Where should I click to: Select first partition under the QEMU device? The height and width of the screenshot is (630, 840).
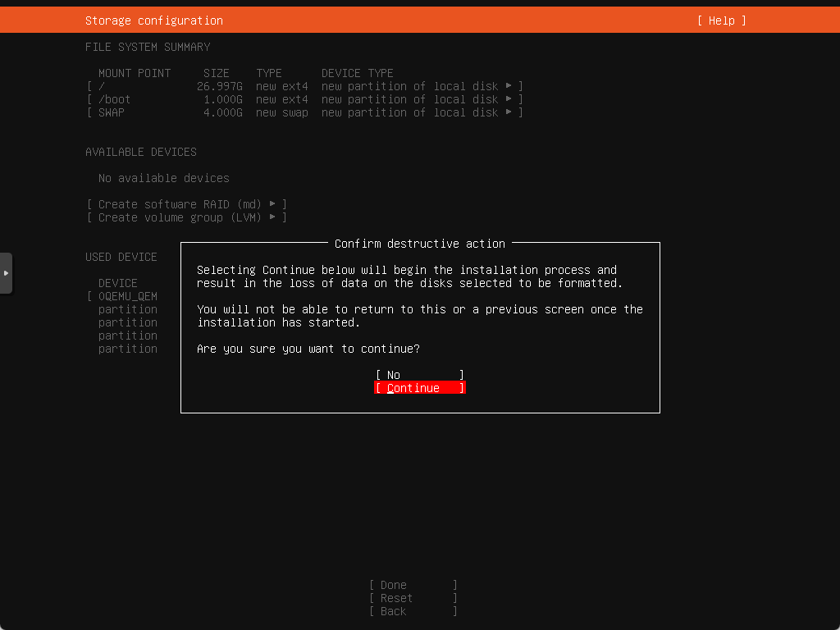point(128,309)
